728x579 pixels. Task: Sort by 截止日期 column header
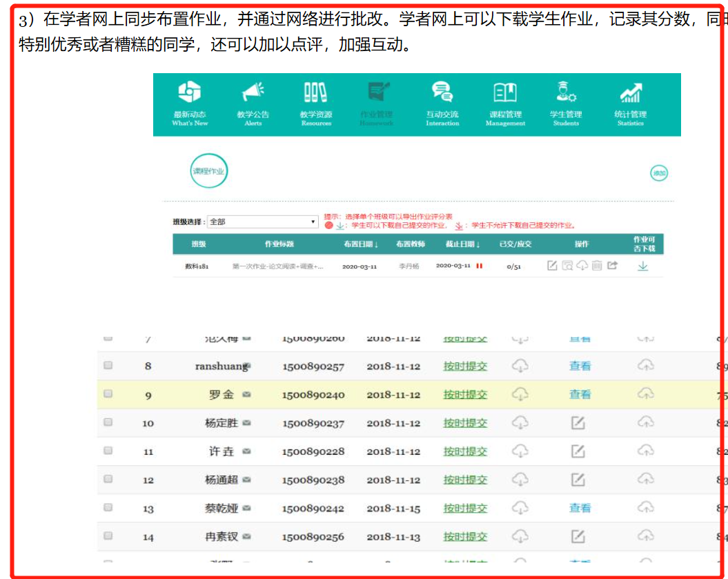tap(458, 244)
